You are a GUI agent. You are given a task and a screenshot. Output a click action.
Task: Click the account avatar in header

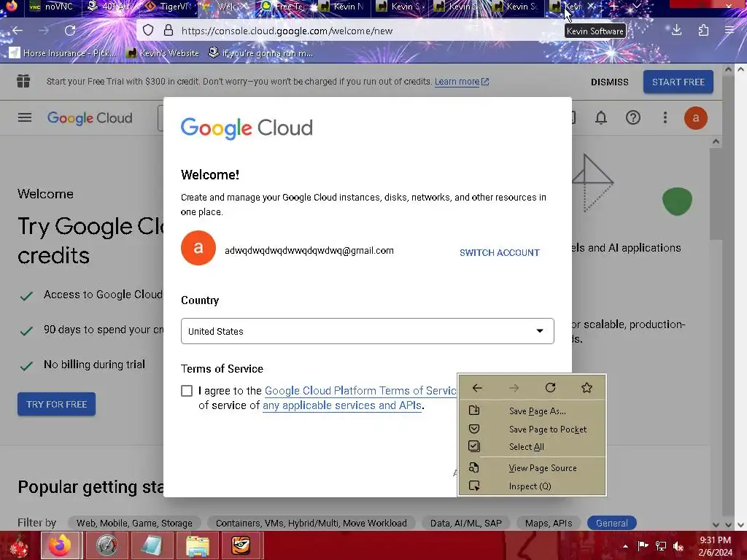click(695, 117)
